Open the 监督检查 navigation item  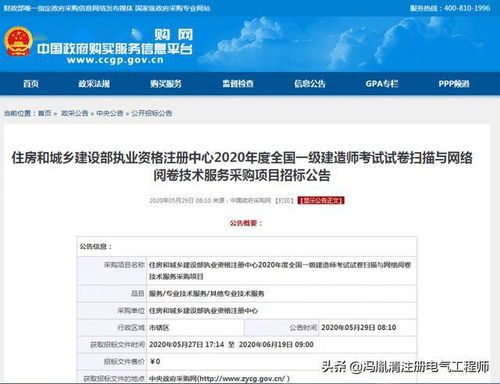[x=238, y=84]
